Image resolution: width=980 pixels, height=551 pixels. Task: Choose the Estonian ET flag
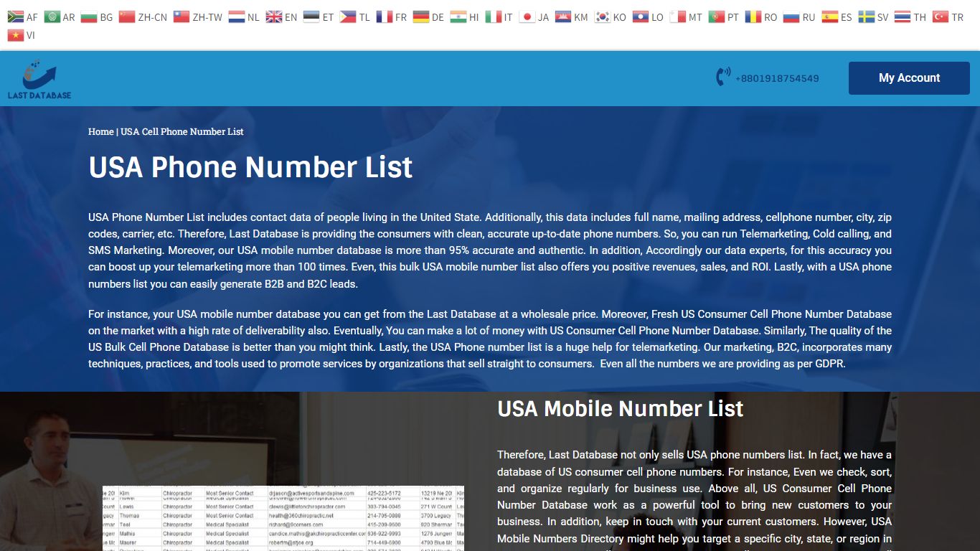pyautogui.click(x=319, y=17)
